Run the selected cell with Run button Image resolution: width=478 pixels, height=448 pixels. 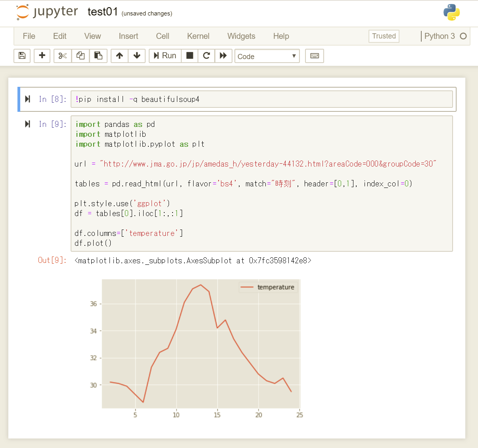pos(165,56)
